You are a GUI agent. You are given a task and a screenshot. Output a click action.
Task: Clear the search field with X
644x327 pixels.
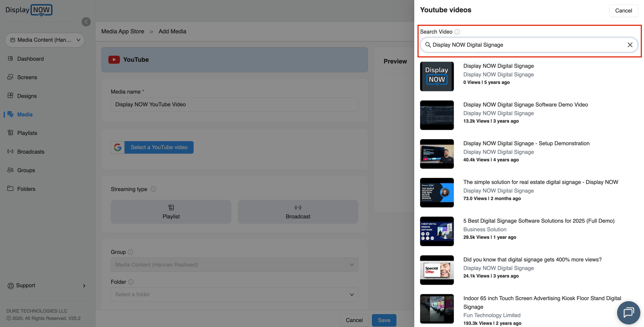pyautogui.click(x=630, y=45)
